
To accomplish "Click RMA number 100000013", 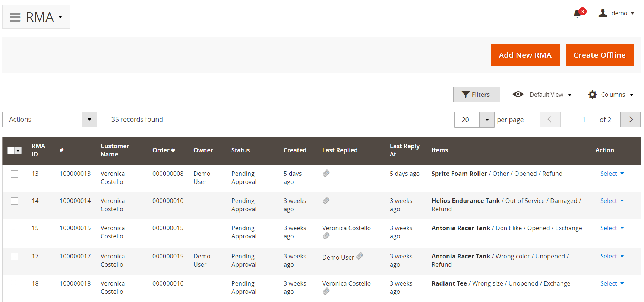I will point(75,174).
